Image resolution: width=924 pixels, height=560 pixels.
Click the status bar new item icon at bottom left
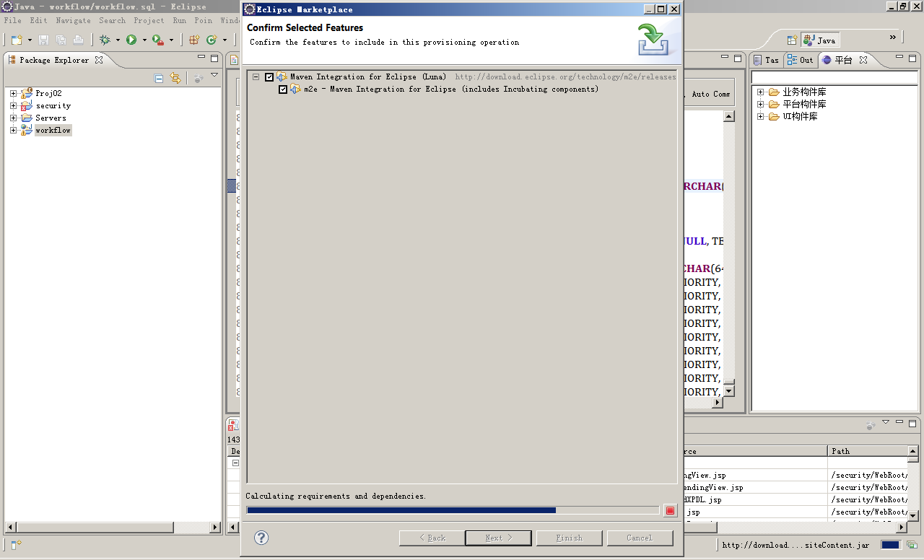pos(16,545)
